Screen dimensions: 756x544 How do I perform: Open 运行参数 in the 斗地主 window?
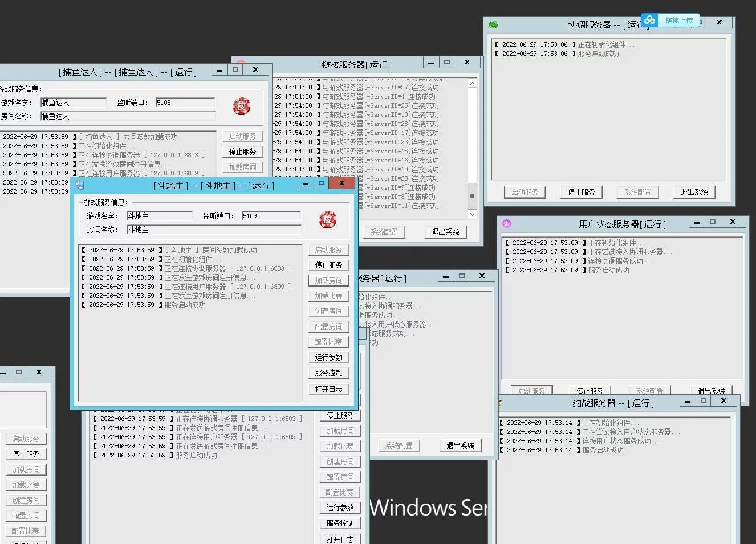click(329, 357)
